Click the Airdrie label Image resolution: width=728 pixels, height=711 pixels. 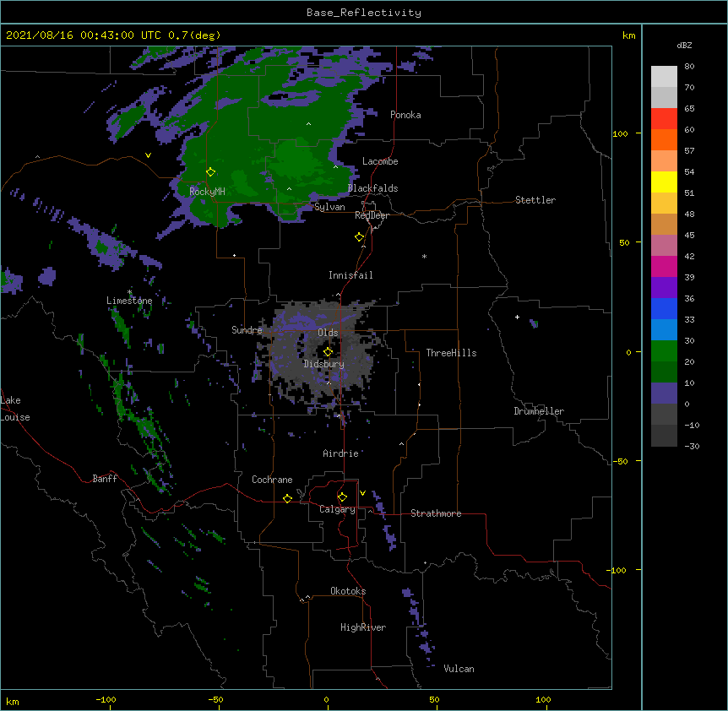[341, 453]
